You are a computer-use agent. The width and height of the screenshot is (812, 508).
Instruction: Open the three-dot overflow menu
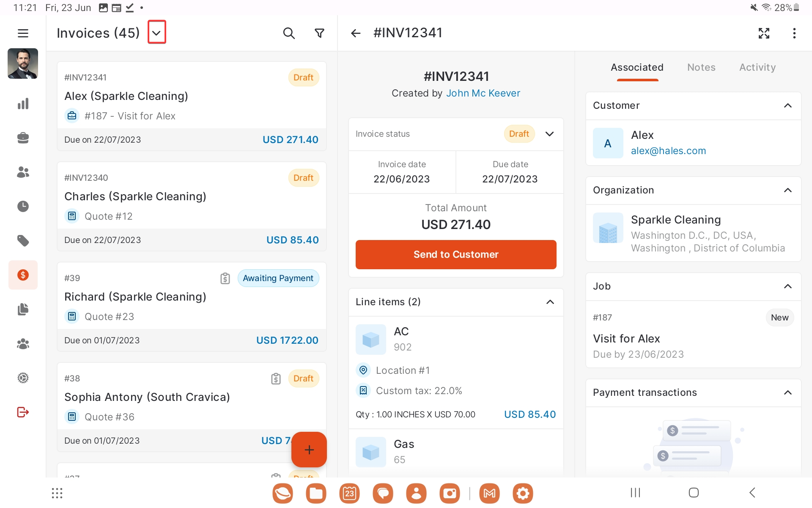click(x=794, y=33)
